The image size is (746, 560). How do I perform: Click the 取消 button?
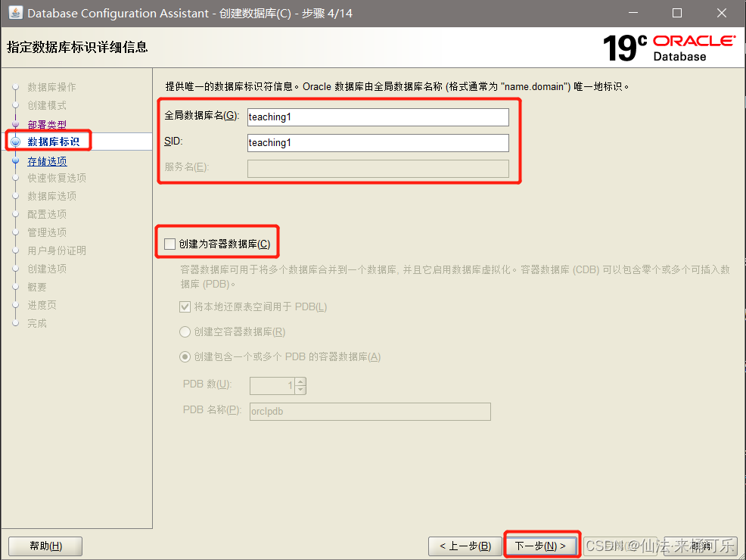(701, 546)
